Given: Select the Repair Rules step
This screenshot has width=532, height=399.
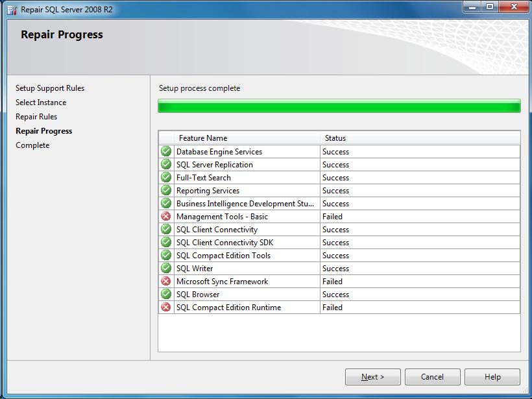Looking at the screenshot, I should tap(36, 117).
